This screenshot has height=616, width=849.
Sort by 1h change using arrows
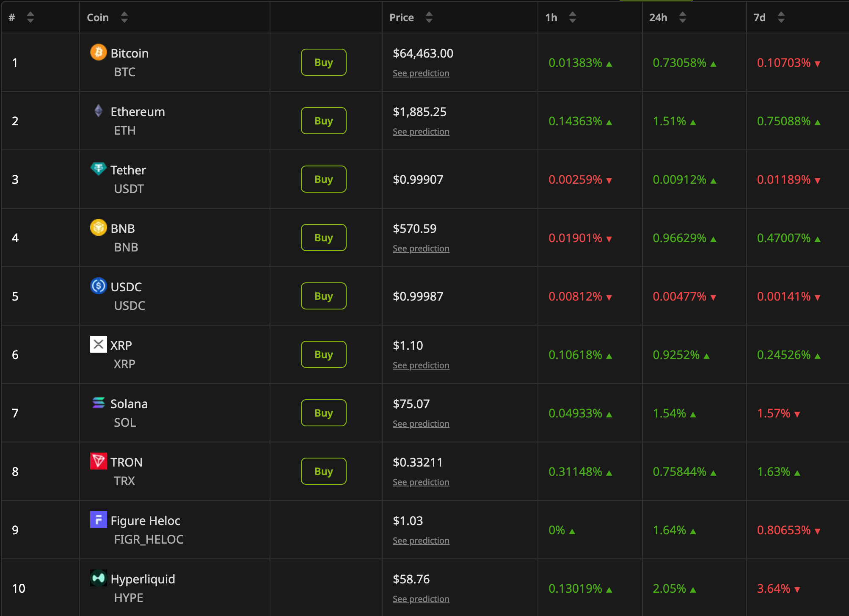(x=572, y=17)
